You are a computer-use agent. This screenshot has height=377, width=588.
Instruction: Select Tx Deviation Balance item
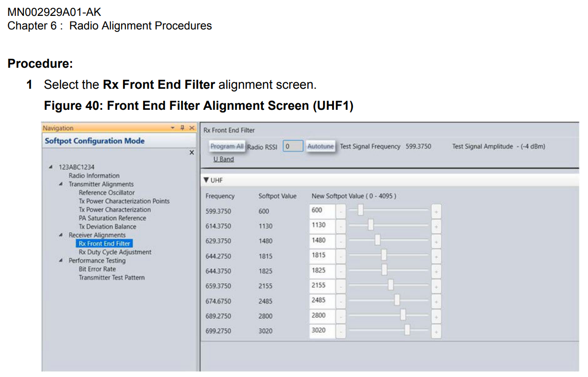(x=108, y=227)
